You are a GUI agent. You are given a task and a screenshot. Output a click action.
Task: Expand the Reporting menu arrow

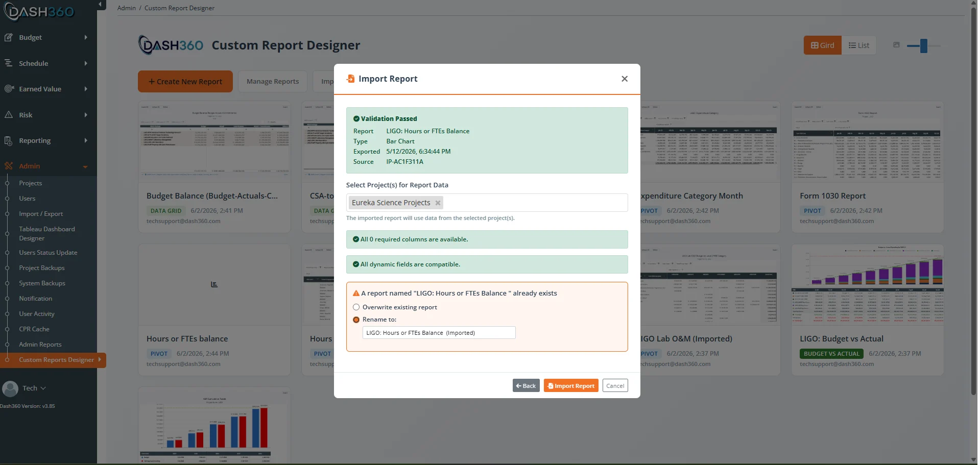86,140
